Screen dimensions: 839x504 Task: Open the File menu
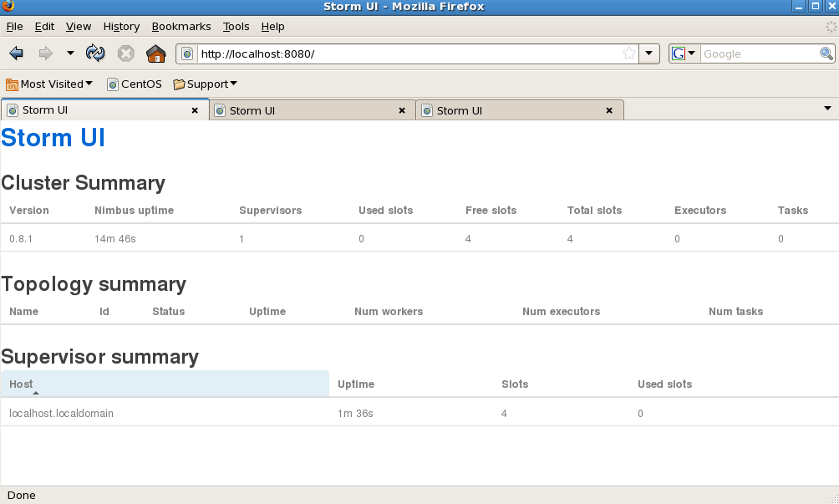(14, 26)
